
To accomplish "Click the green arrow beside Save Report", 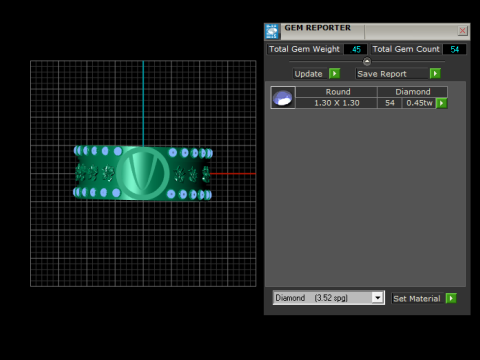I will [435, 73].
